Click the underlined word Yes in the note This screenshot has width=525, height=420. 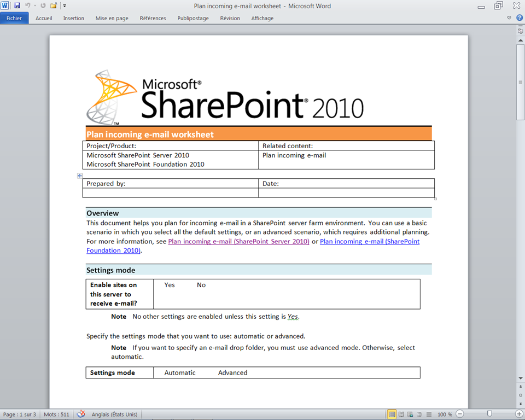click(x=293, y=317)
